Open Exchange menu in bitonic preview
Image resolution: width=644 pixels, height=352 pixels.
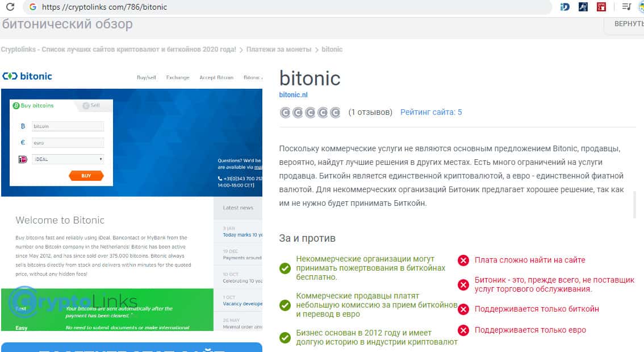178,77
